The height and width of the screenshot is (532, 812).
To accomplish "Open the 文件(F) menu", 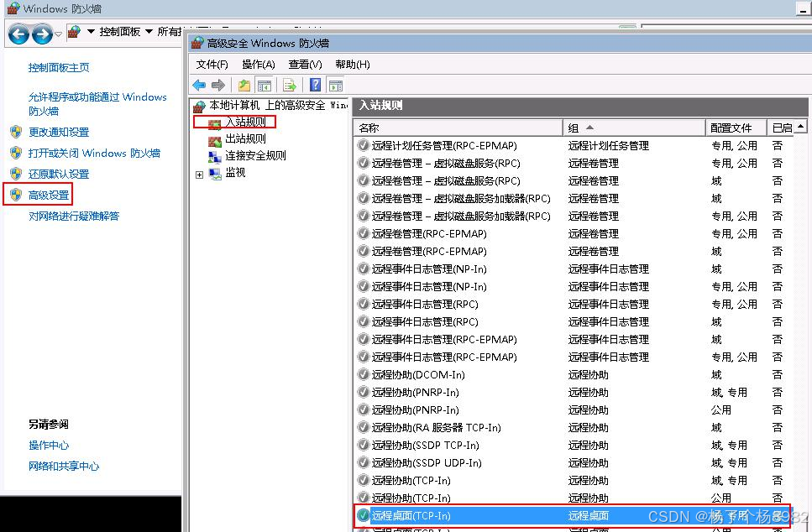I will (212, 64).
